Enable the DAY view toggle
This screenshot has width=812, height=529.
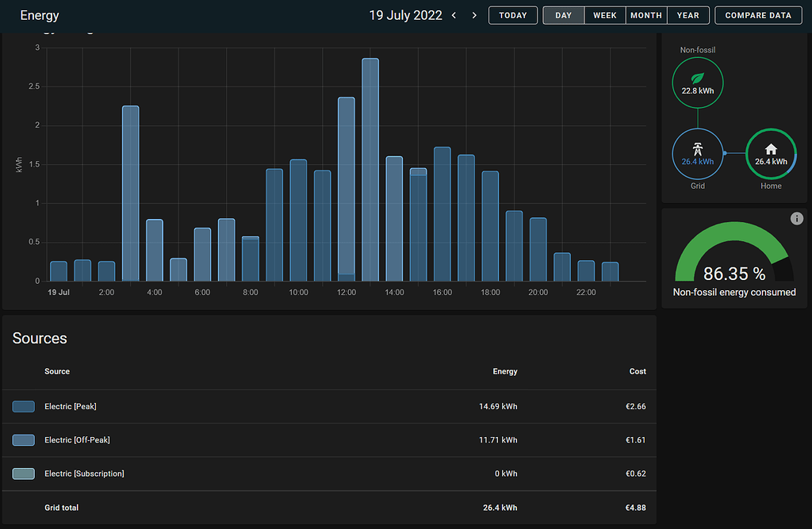pyautogui.click(x=563, y=14)
